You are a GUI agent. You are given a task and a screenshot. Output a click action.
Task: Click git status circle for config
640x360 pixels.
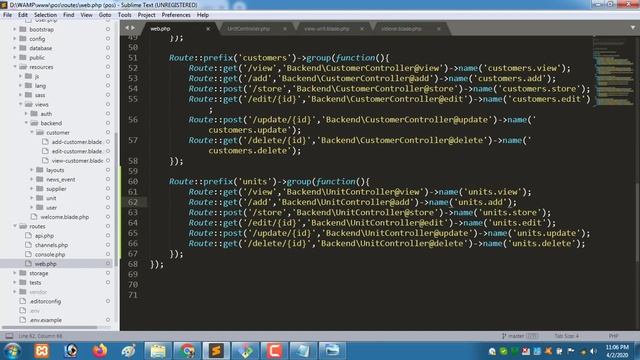[x=108, y=39]
